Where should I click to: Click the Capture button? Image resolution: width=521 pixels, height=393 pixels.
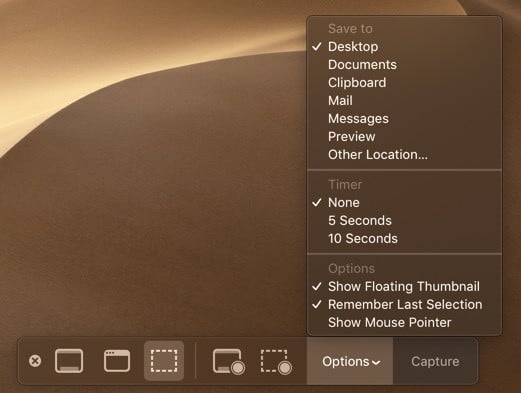coord(435,361)
